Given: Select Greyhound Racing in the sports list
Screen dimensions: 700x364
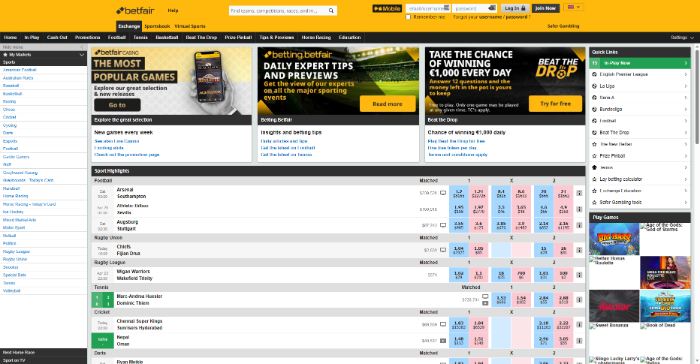Looking at the screenshot, I should 21,172.
